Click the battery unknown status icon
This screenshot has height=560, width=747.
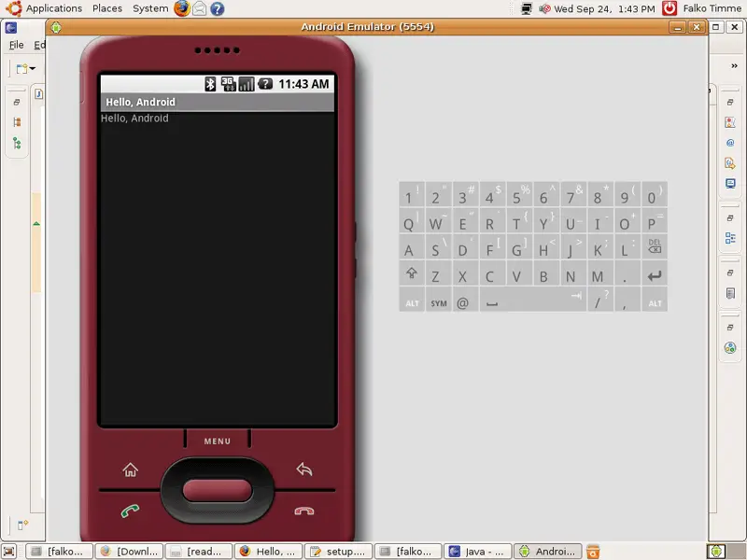click(x=265, y=84)
